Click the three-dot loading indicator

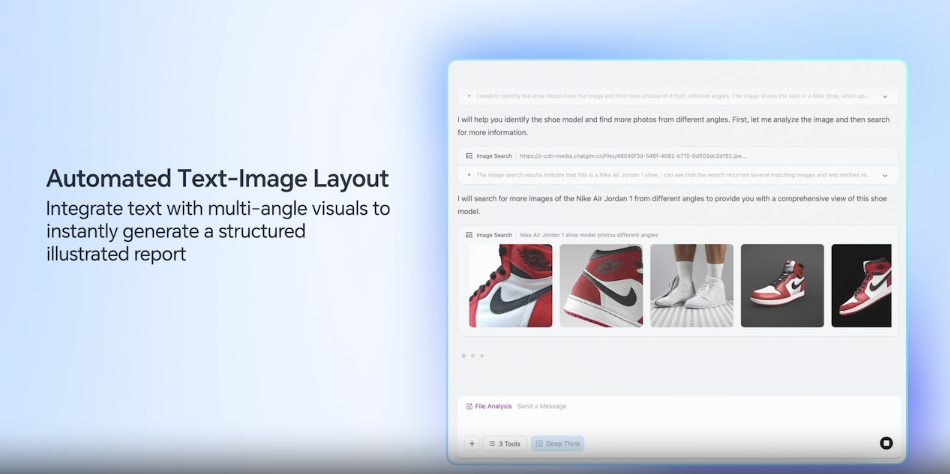[472, 355]
